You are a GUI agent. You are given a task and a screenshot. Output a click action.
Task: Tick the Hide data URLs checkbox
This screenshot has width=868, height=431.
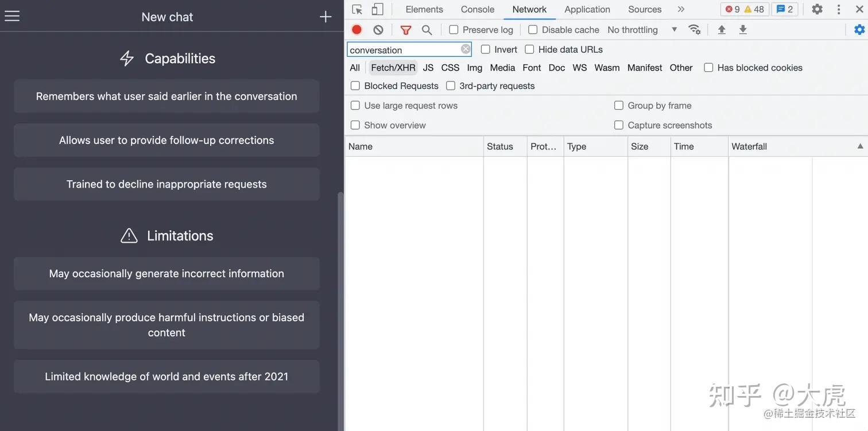pos(529,49)
